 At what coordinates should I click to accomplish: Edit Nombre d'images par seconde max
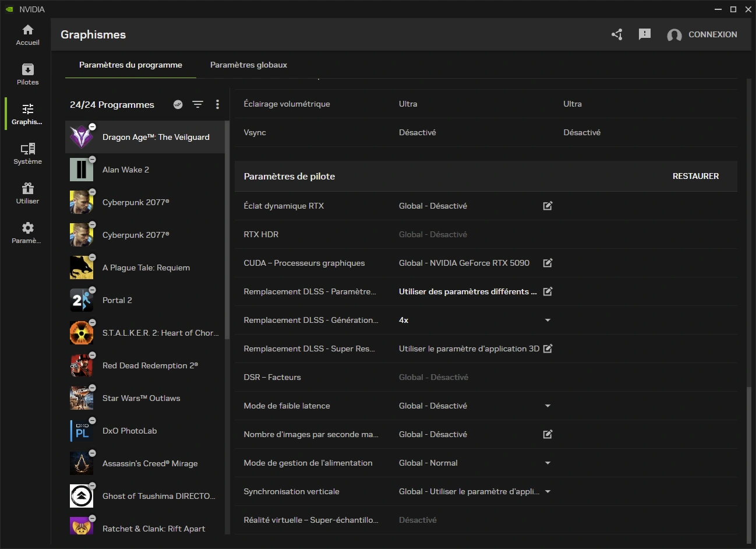(x=547, y=434)
